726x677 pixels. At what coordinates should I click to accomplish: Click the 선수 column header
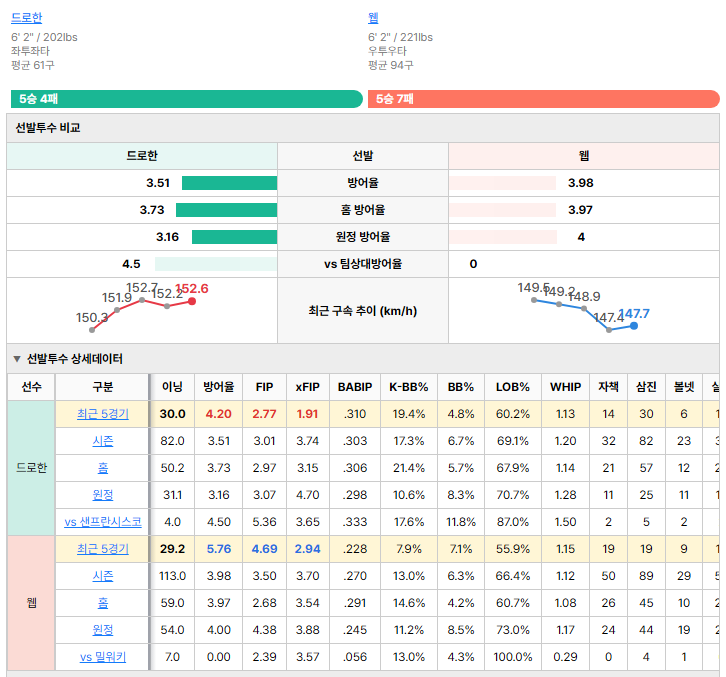[x=31, y=387]
